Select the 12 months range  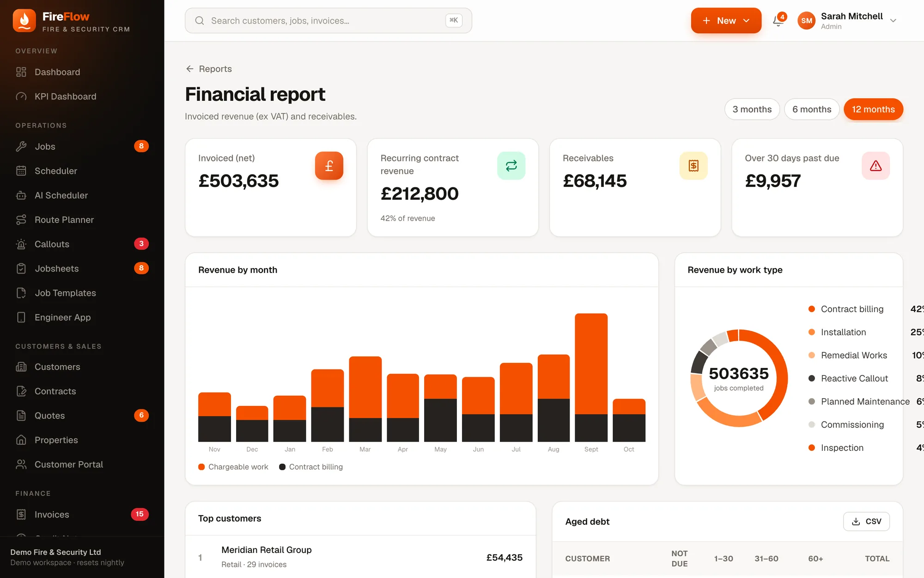click(x=873, y=109)
